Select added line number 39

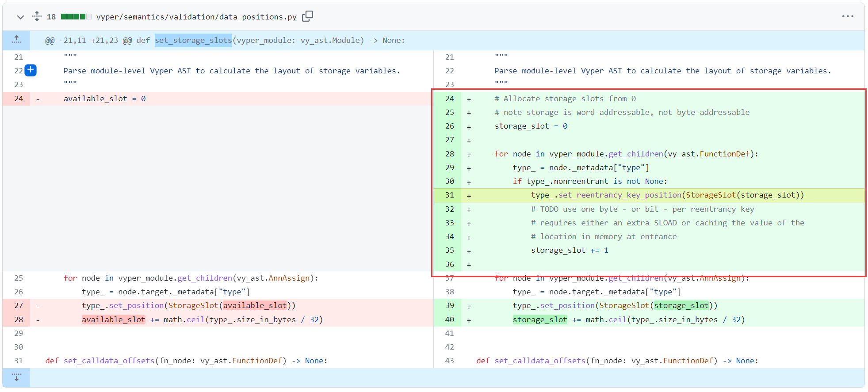[449, 305]
